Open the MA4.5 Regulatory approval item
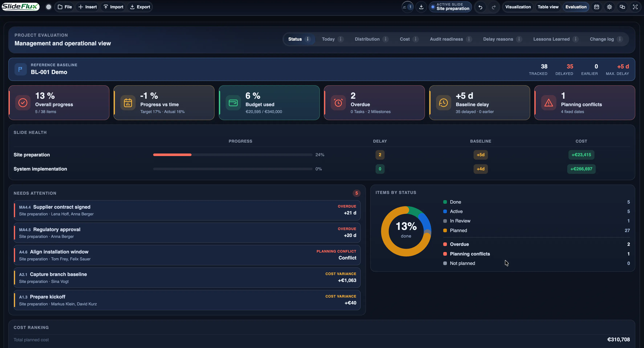Viewport: 644px width, 348px height. (x=187, y=233)
